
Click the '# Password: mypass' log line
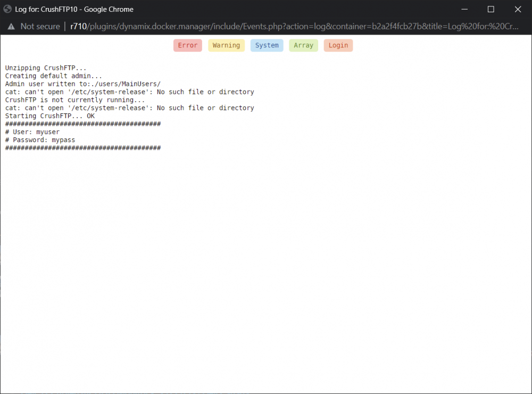tap(40, 140)
